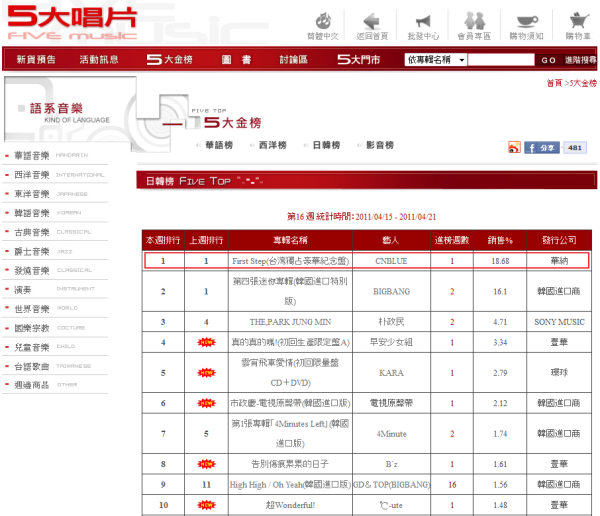Screen dimensions: 600x516
Task: Click the NEW badge in rank 4 row
Action: 207,342
